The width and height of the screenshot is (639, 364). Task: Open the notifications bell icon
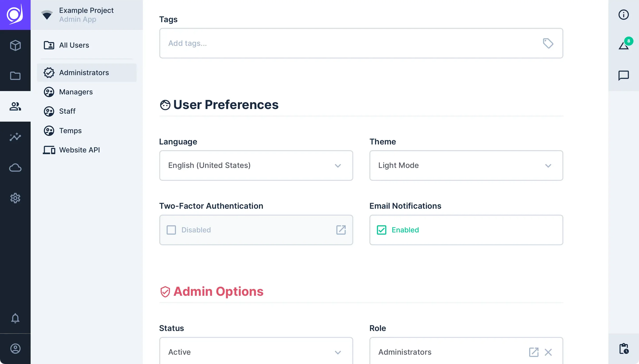(15, 318)
